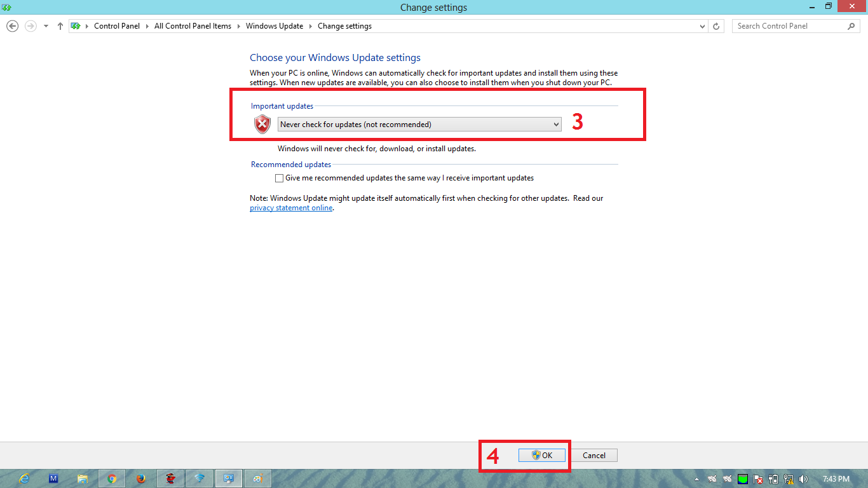Click the title bar window icon

pyautogui.click(x=6, y=7)
